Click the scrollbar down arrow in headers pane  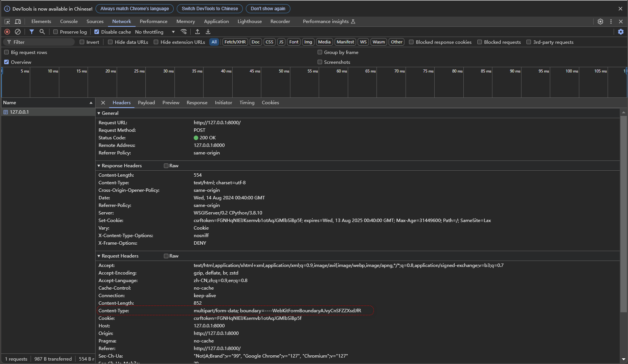tap(623, 359)
